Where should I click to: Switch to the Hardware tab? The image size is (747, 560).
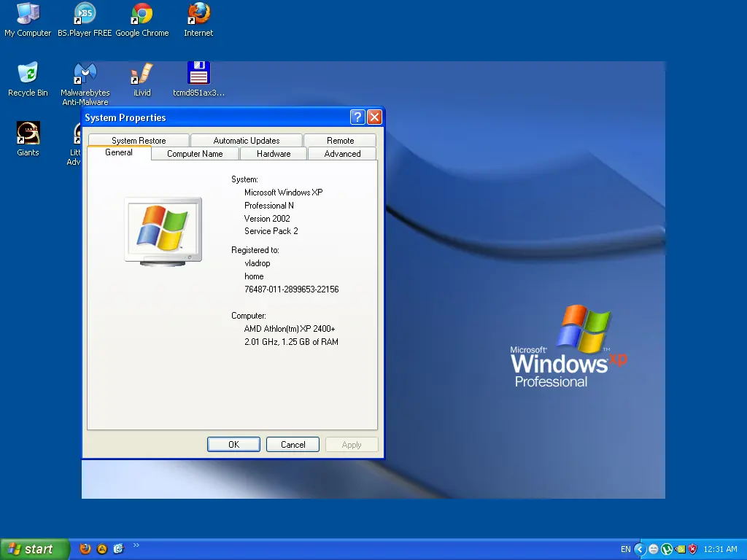pos(274,154)
